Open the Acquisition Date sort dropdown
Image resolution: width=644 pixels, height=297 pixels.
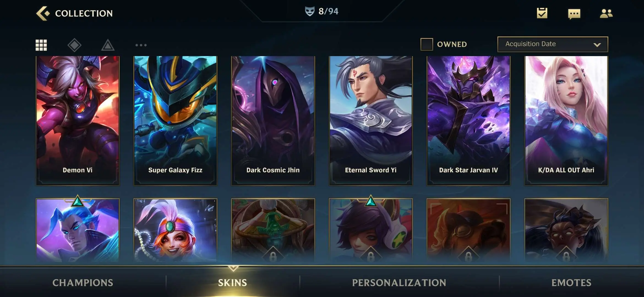553,44
